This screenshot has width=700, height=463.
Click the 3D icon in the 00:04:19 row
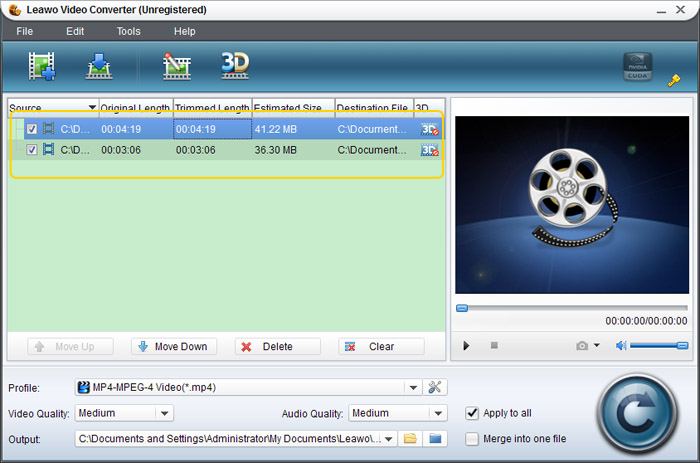429,129
